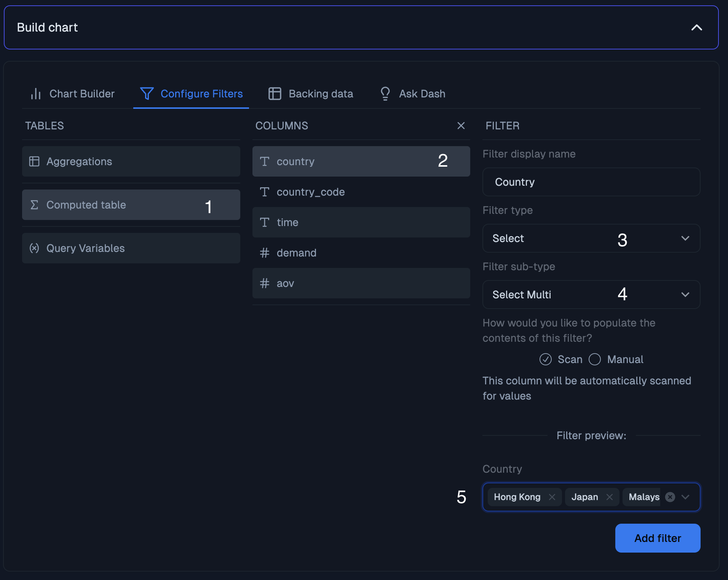
Task: Click the table icon on Backing data tab
Action: pyautogui.click(x=275, y=94)
